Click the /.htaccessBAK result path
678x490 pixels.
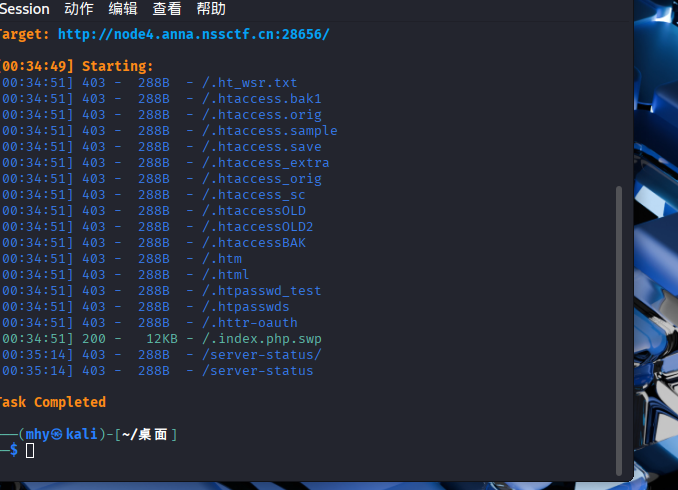(x=253, y=243)
